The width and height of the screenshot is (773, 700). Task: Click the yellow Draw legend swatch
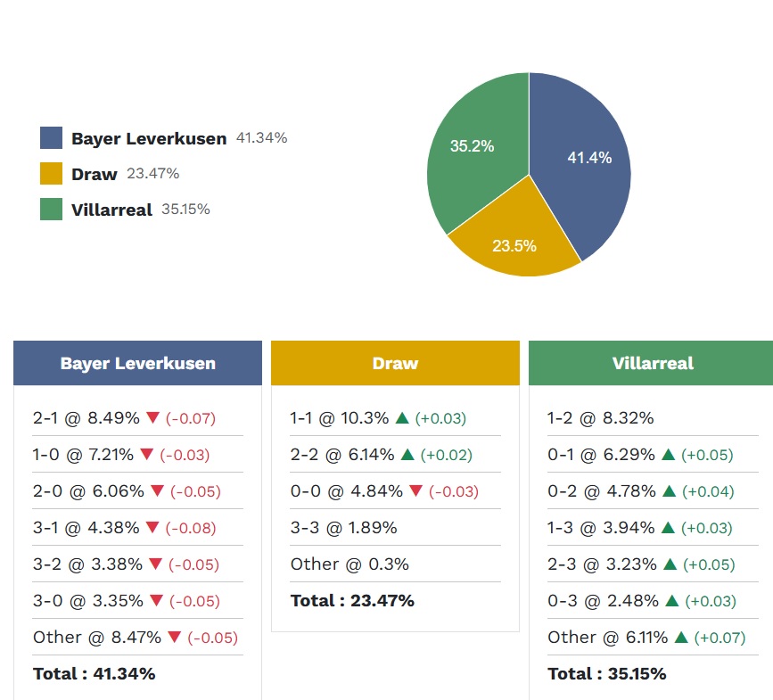(52, 174)
